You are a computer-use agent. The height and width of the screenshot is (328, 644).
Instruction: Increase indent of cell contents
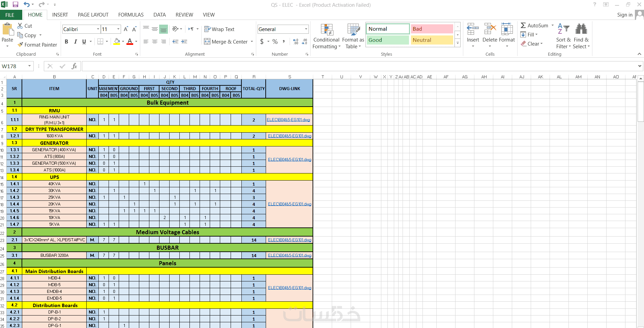[x=184, y=42]
